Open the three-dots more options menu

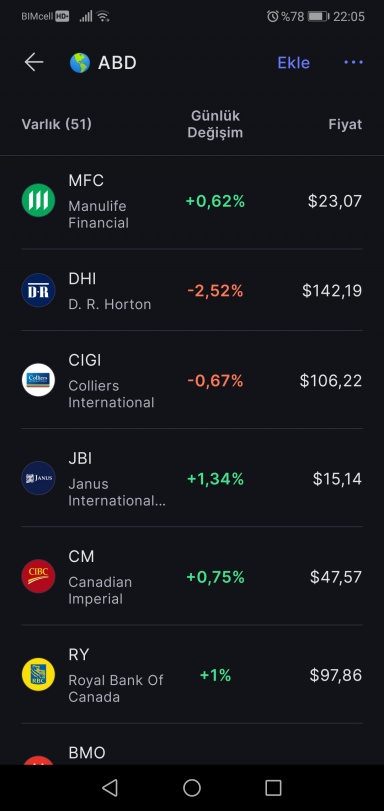pos(353,63)
